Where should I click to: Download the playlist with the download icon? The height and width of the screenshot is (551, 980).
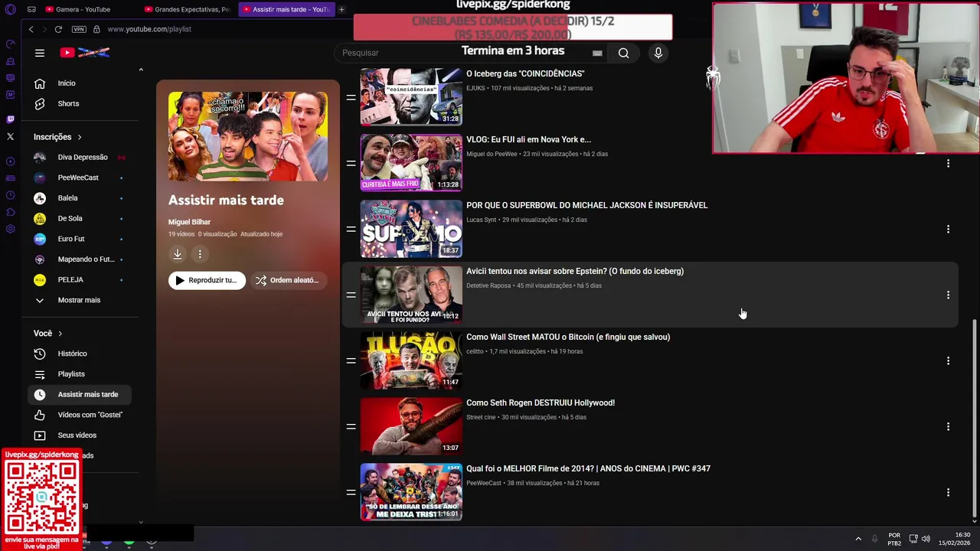177,254
